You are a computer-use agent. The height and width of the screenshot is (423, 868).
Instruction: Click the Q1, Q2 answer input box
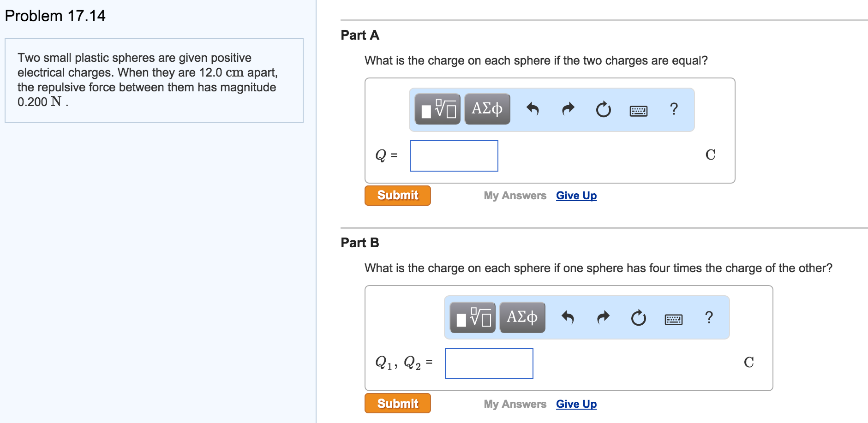pos(489,363)
